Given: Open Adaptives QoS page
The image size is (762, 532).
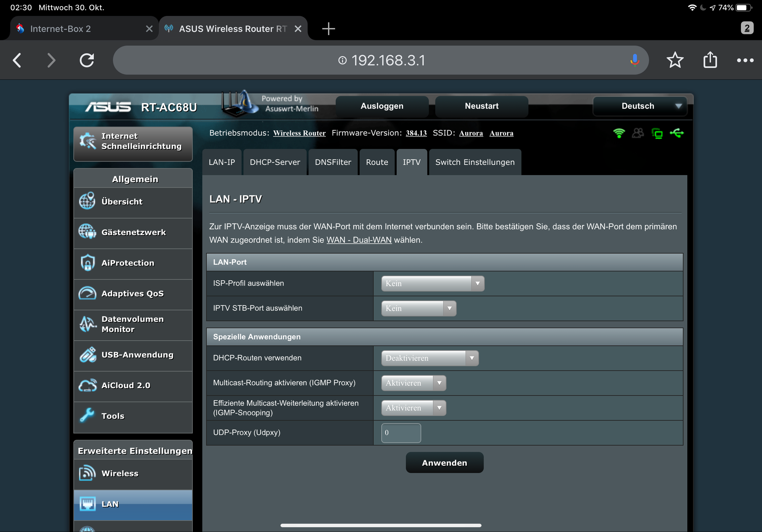Looking at the screenshot, I should [x=133, y=294].
